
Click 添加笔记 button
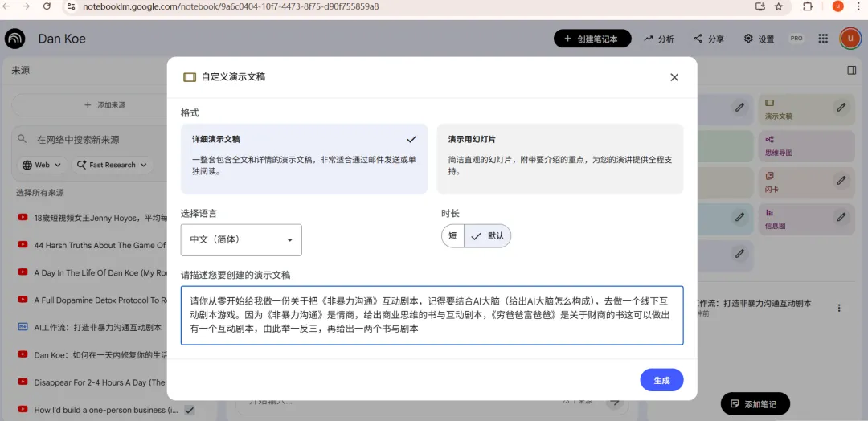(x=755, y=404)
